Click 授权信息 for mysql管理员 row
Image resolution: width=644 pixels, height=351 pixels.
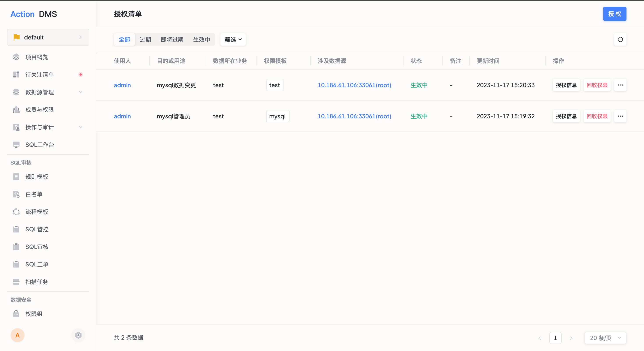[566, 116]
